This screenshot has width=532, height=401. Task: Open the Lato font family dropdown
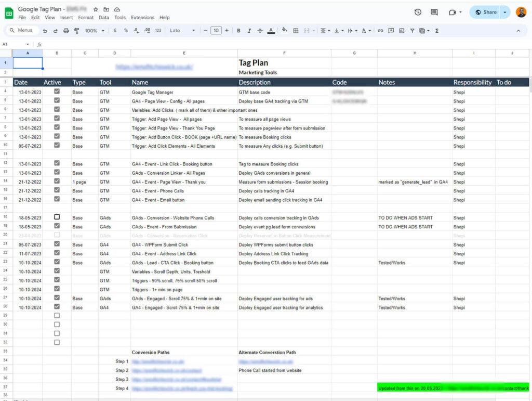(x=182, y=31)
